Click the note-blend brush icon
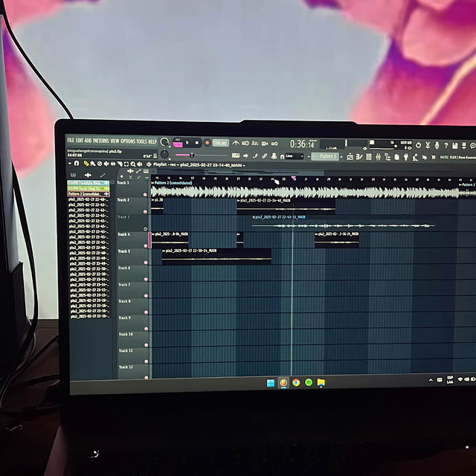The height and width of the screenshot is (476, 476). [255, 156]
